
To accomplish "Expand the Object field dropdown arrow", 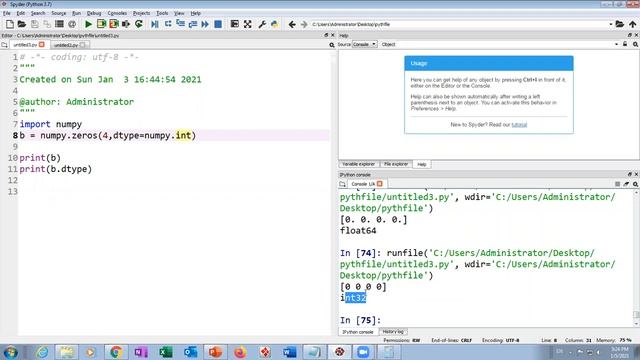I will [x=616, y=44].
